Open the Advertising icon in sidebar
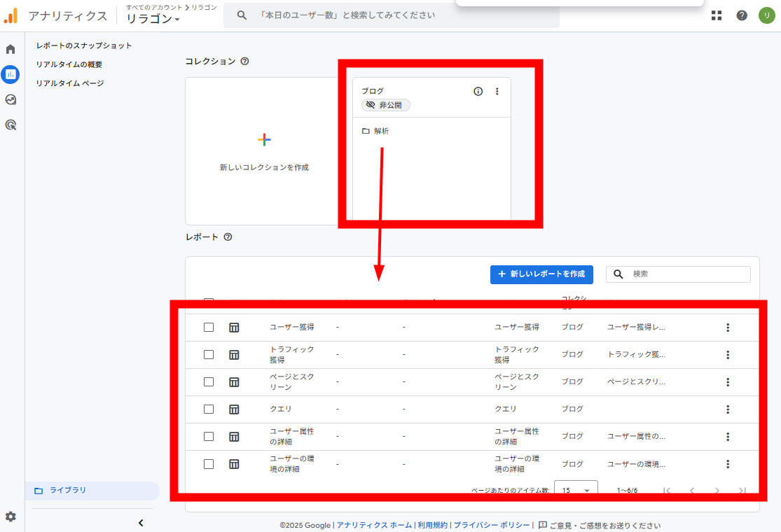This screenshot has width=781, height=532. pos(11,125)
